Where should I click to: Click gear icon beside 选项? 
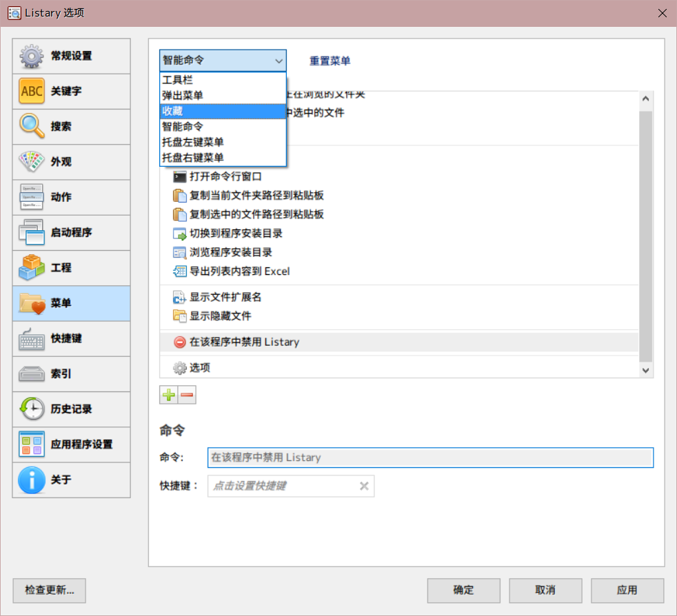pyautogui.click(x=180, y=368)
